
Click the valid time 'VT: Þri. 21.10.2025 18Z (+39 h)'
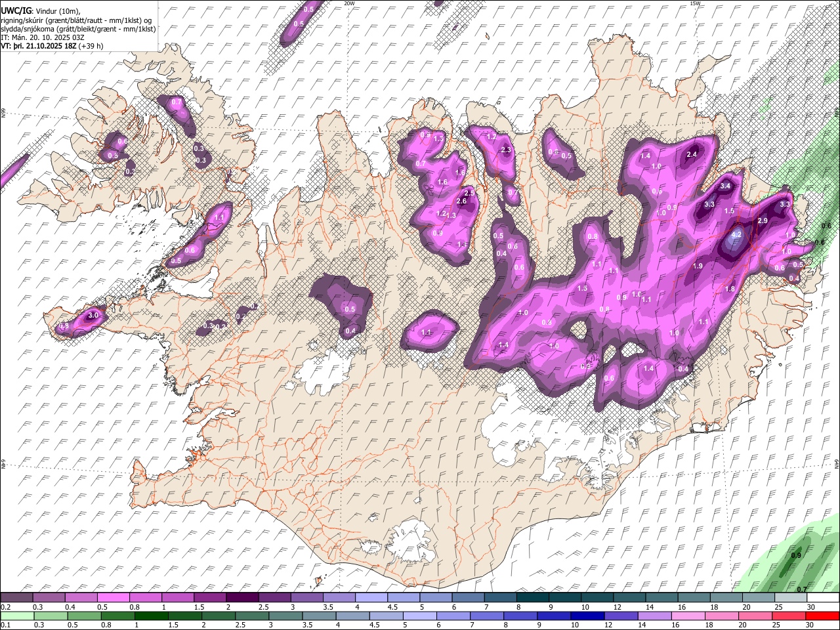[x=52, y=46]
